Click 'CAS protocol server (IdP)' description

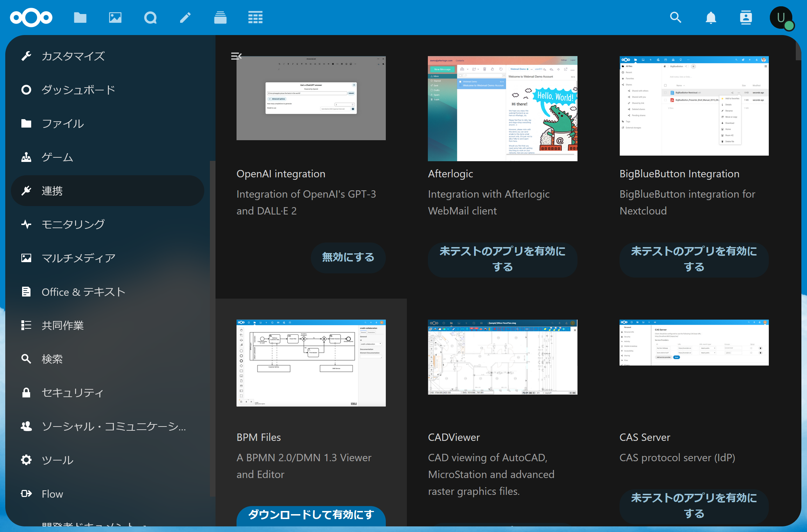point(677,458)
